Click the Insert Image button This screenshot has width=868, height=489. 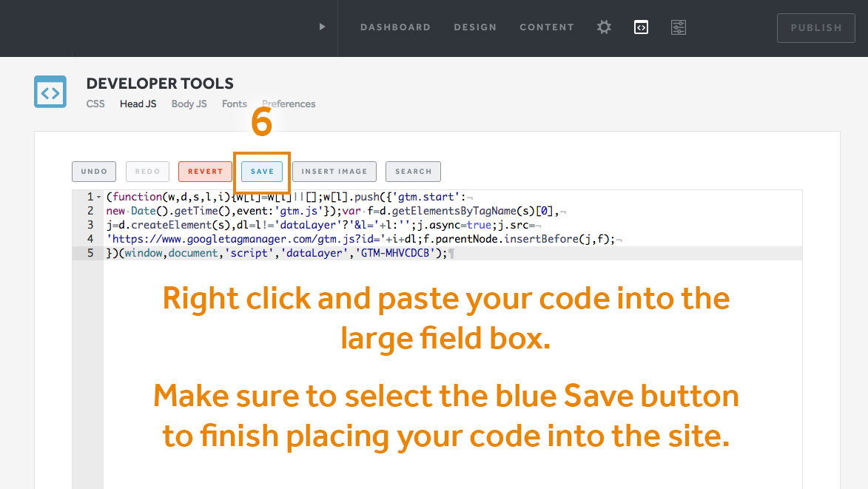(334, 172)
